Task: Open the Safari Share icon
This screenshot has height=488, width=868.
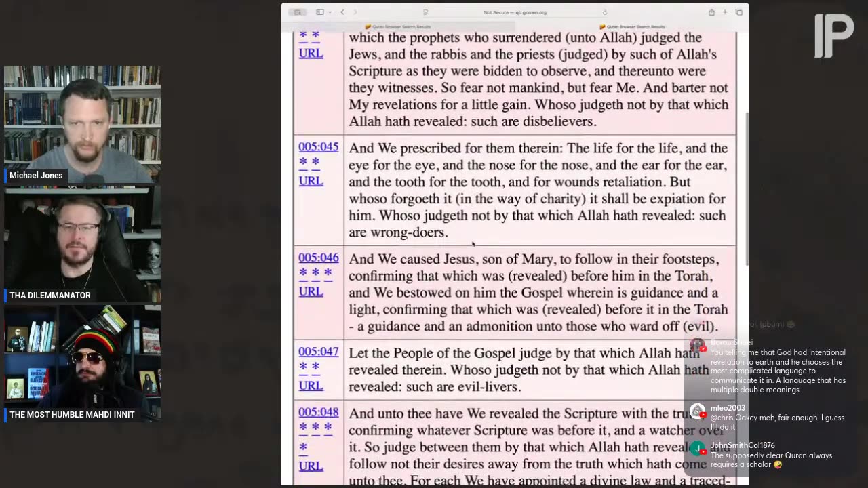Action: (x=711, y=12)
